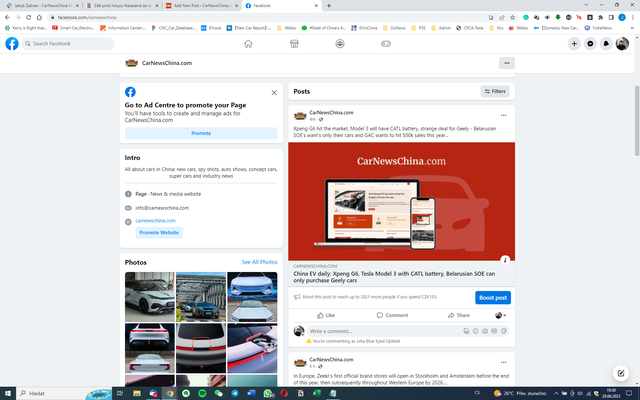Attach a photo via the comment camera icon
Image resolution: width=640 pixels, height=400 pixels.
click(x=485, y=331)
